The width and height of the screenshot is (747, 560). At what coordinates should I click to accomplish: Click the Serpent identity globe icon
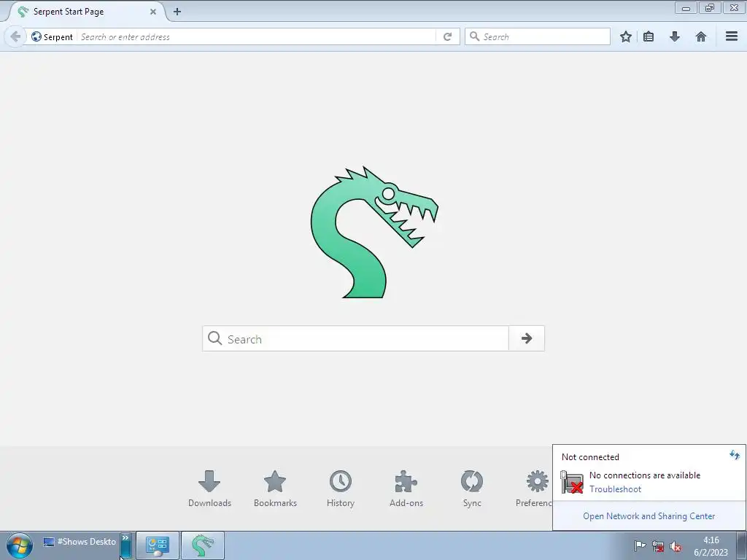[36, 36]
